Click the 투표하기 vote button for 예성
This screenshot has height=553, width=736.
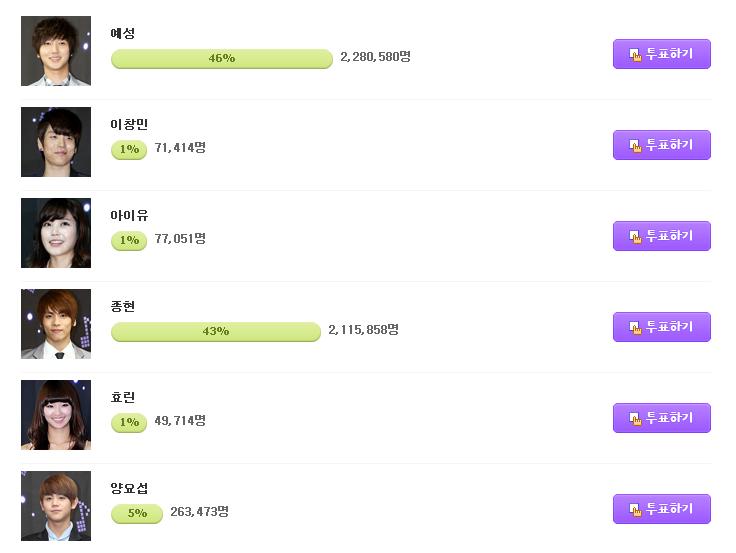tap(661, 54)
